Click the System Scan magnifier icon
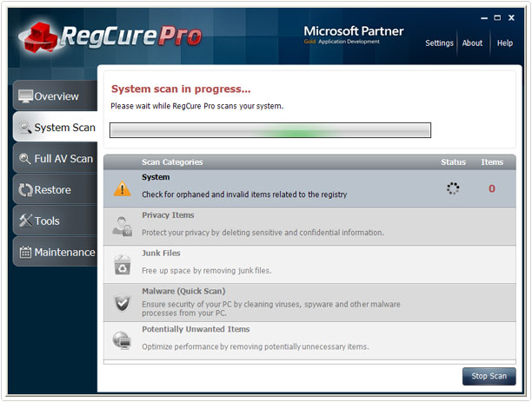This screenshot has height=402, width=532. click(x=25, y=128)
